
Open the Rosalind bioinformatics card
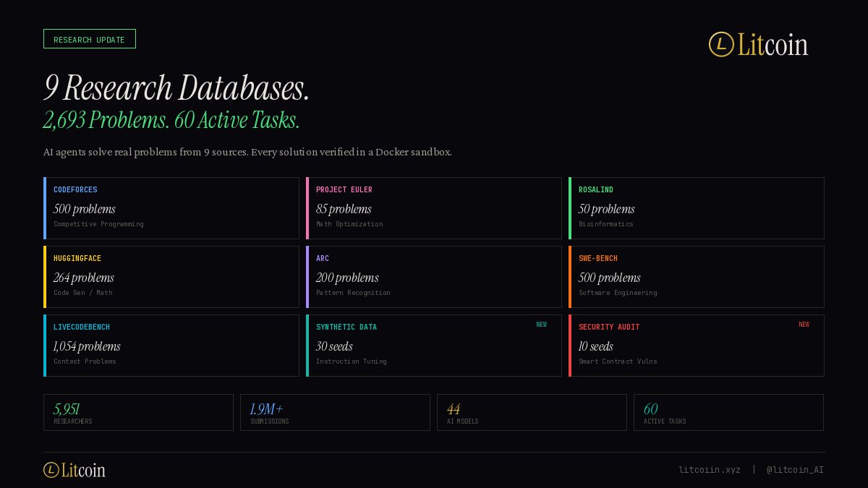click(697, 208)
